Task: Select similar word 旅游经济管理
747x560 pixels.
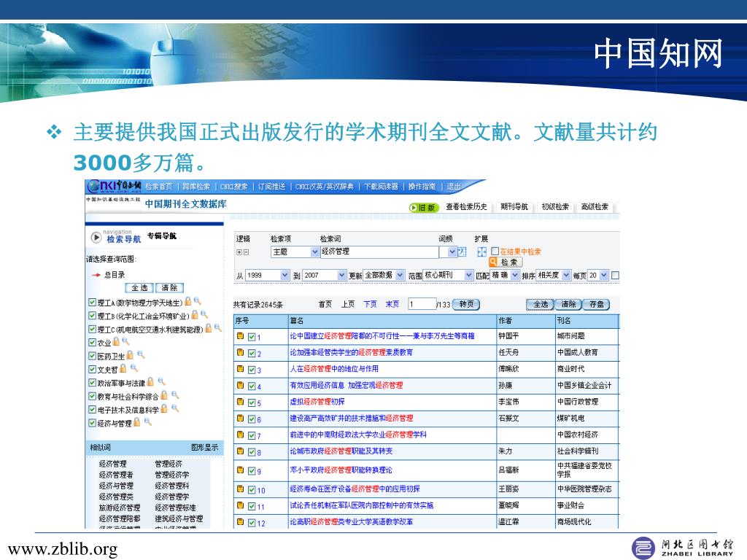Action: (120, 507)
